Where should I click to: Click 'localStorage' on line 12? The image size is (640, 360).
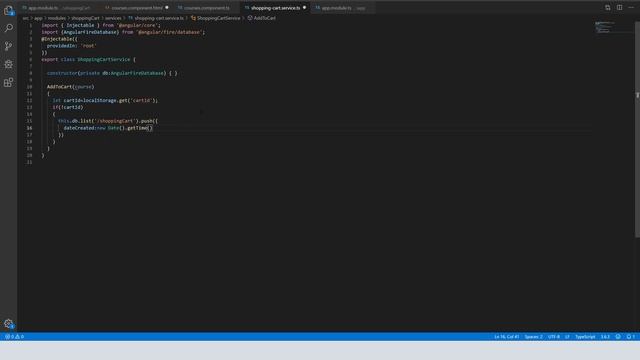tap(100, 100)
